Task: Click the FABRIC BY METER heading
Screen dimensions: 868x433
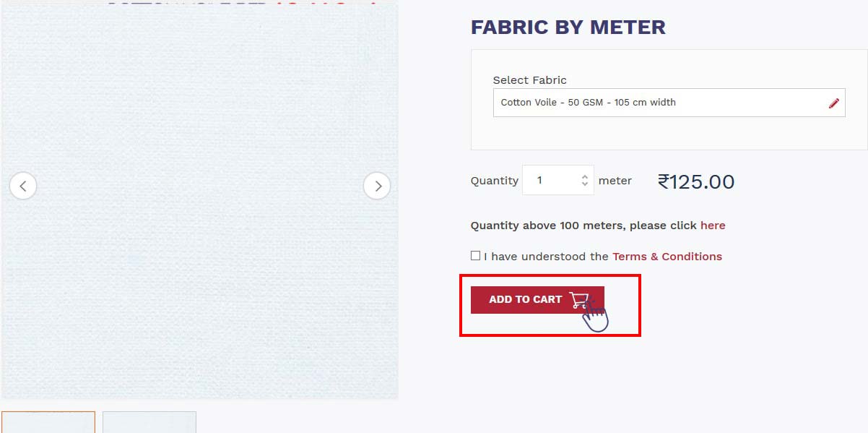Action: click(x=568, y=27)
